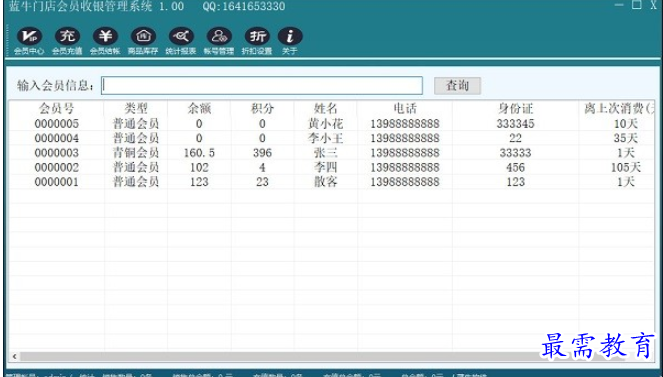Image resolution: width=663 pixels, height=377 pixels.
Task: Select the name 李小王
Action: click(326, 138)
